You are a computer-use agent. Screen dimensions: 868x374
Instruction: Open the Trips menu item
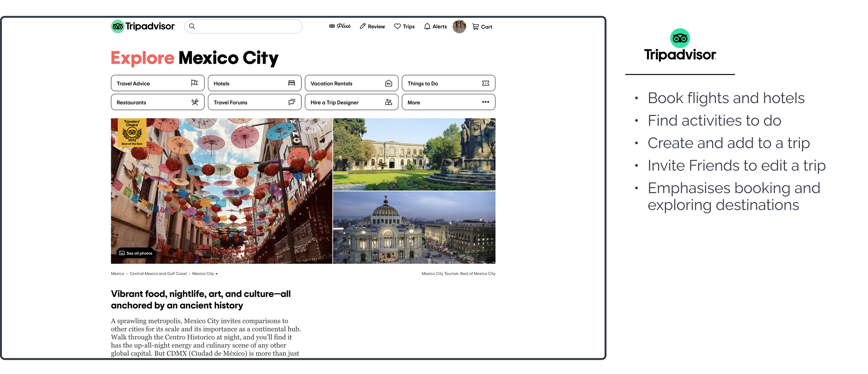point(408,27)
